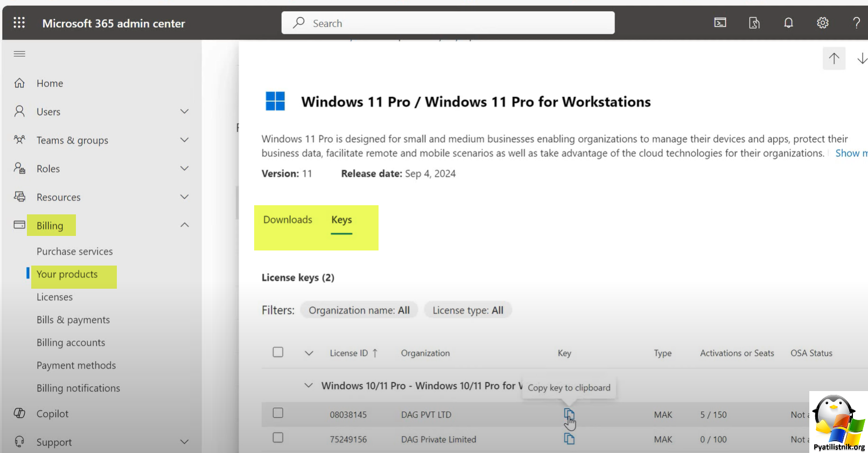
Task: Click the License ID 75249156 cell
Action: coord(348,440)
